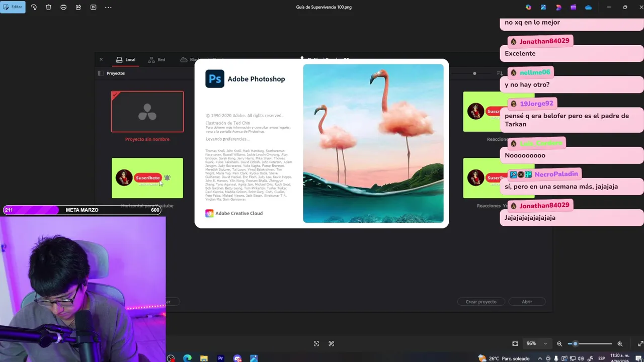Print the image using the printer icon

coord(63,8)
